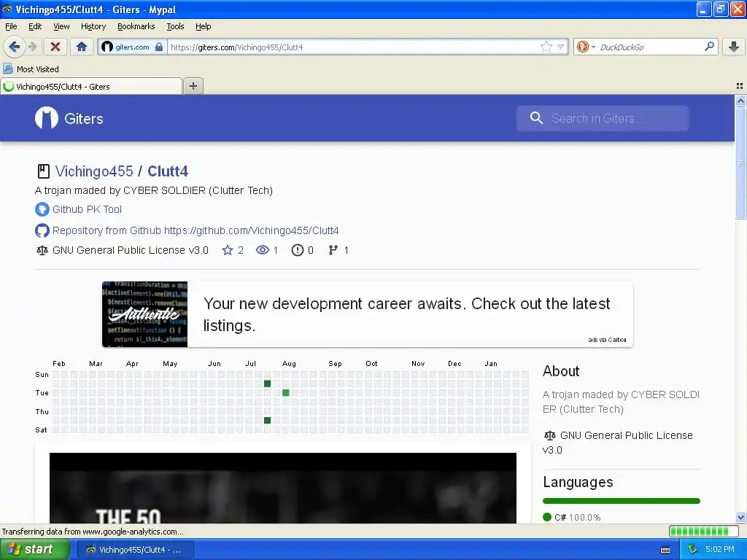Click the C# green language dot
747x560 pixels.
click(x=547, y=517)
